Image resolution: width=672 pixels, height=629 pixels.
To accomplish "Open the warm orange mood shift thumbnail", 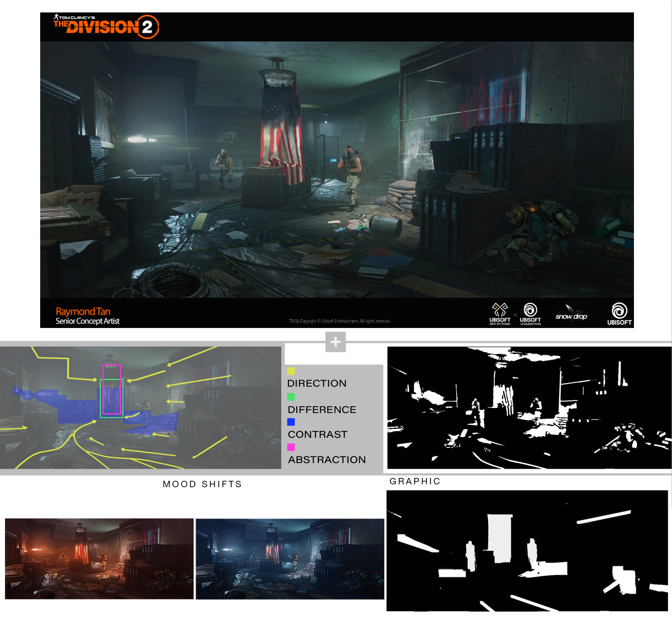I will pyautogui.click(x=99, y=559).
